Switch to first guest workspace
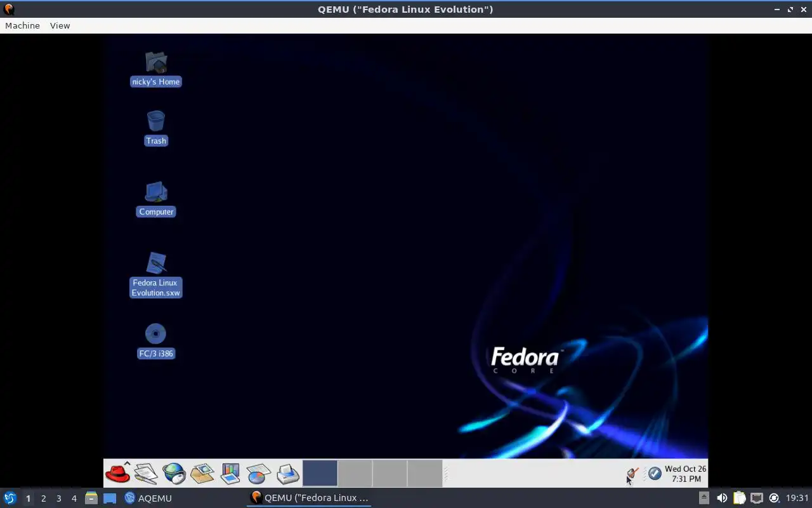The image size is (812, 508). point(320,474)
